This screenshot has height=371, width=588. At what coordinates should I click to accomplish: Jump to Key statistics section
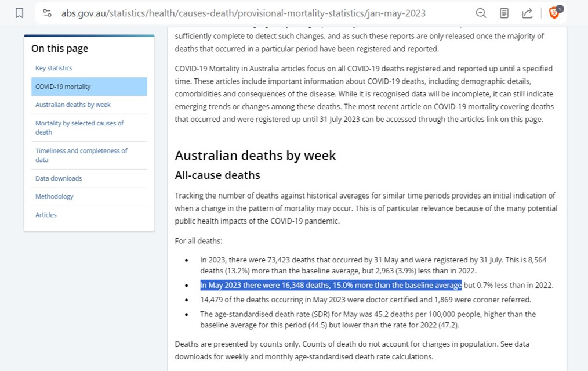pos(53,68)
